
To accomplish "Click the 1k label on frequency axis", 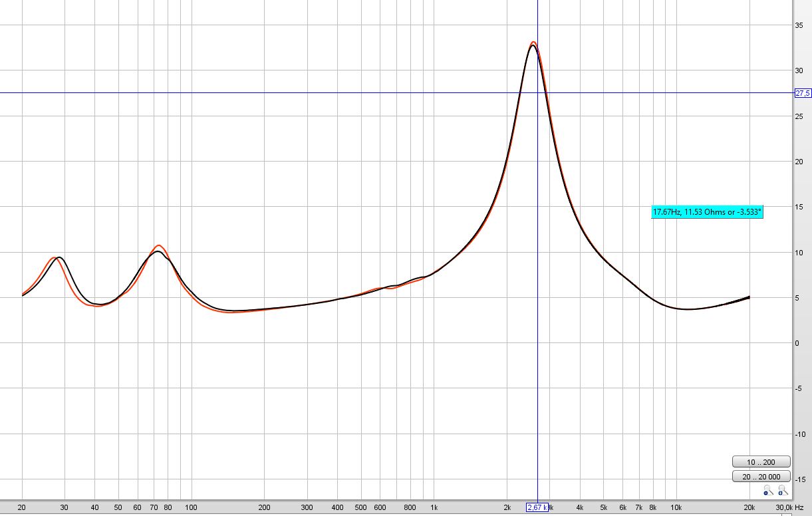I will click(434, 507).
